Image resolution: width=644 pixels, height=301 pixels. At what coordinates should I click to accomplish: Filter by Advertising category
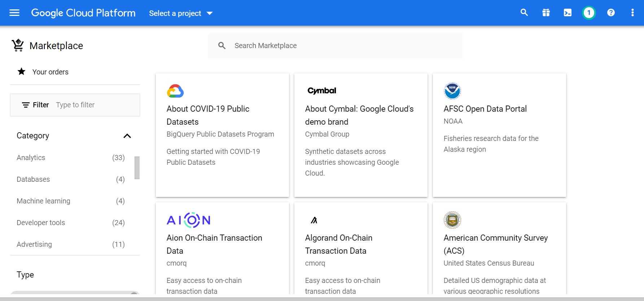coord(71,244)
